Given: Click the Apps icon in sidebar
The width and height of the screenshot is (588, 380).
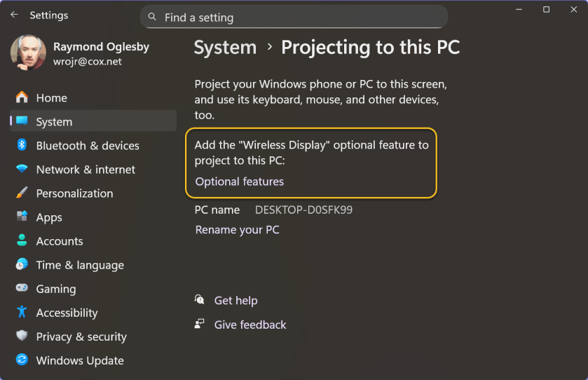Looking at the screenshot, I should [x=22, y=217].
